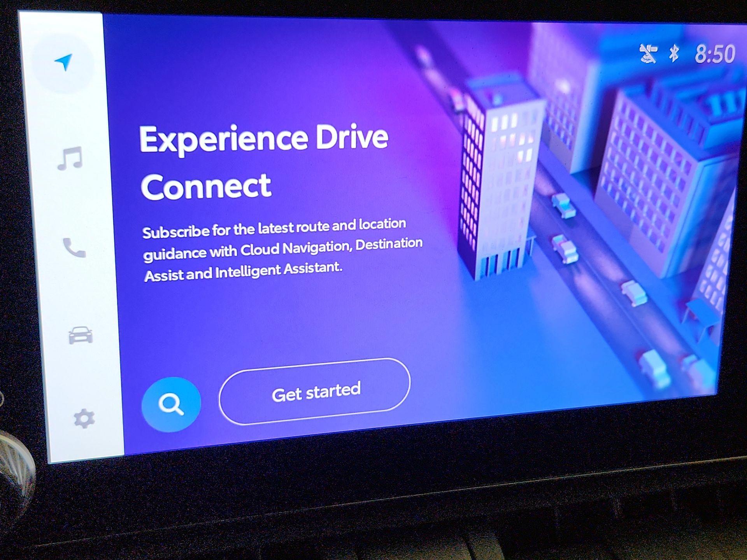Tap the 8:50 clock display

point(715,54)
